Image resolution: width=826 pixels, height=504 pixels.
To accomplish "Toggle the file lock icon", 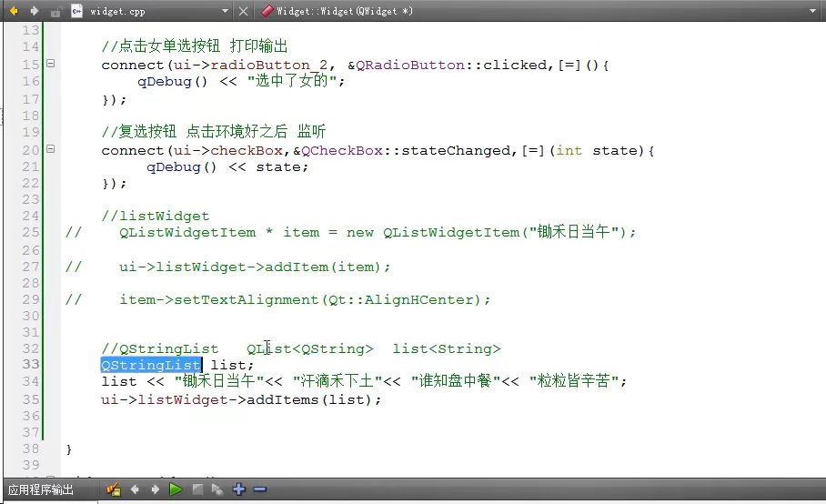I will (55, 11).
